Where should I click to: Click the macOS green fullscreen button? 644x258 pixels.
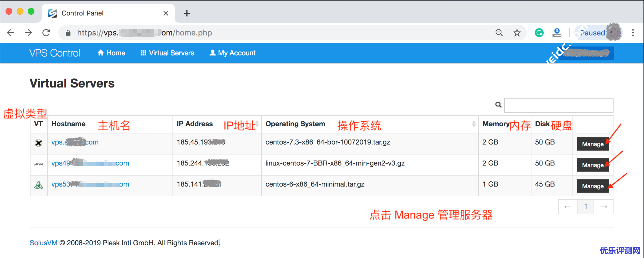click(x=31, y=11)
